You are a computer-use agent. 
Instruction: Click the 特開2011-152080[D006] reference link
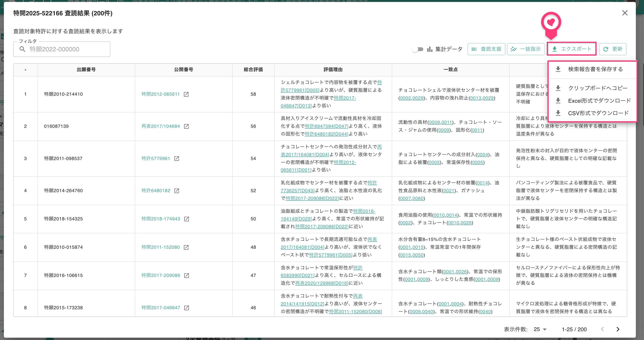pos(355,311)
